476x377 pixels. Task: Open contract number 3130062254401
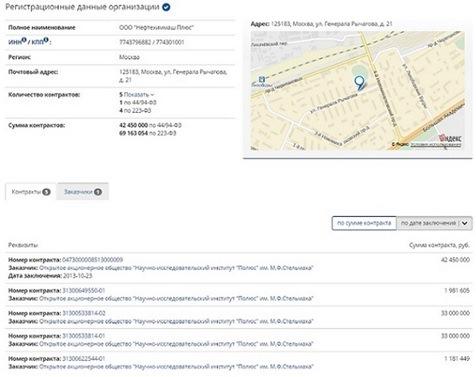pos(84,359)
